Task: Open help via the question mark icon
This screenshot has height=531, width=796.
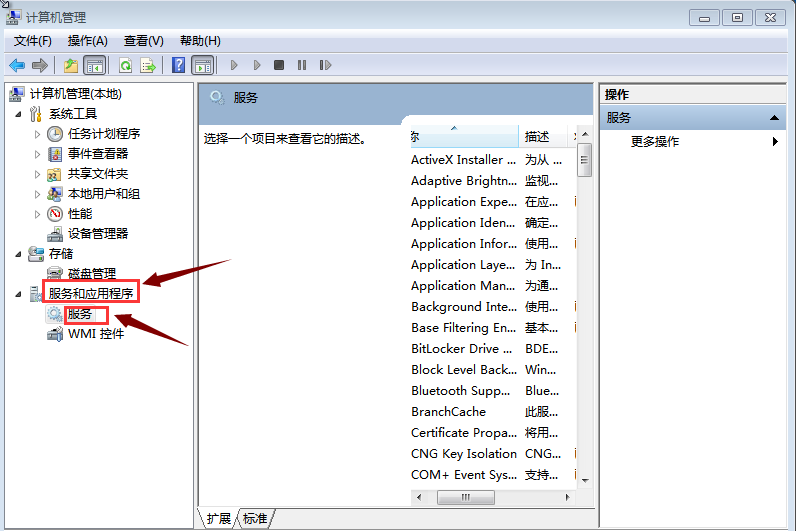Action: tap(178, 65)
